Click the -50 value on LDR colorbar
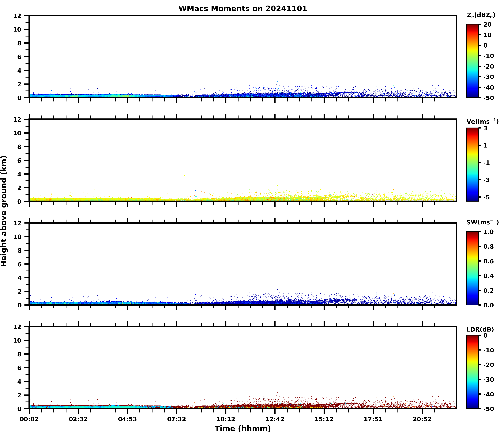 click(x=489, y=409)
